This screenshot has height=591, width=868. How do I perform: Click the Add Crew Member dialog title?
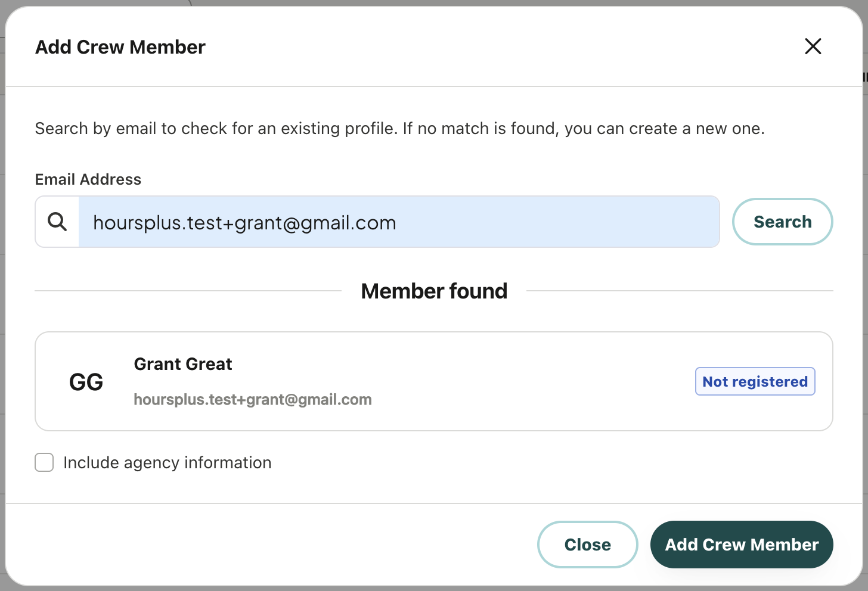pos(120,47)
